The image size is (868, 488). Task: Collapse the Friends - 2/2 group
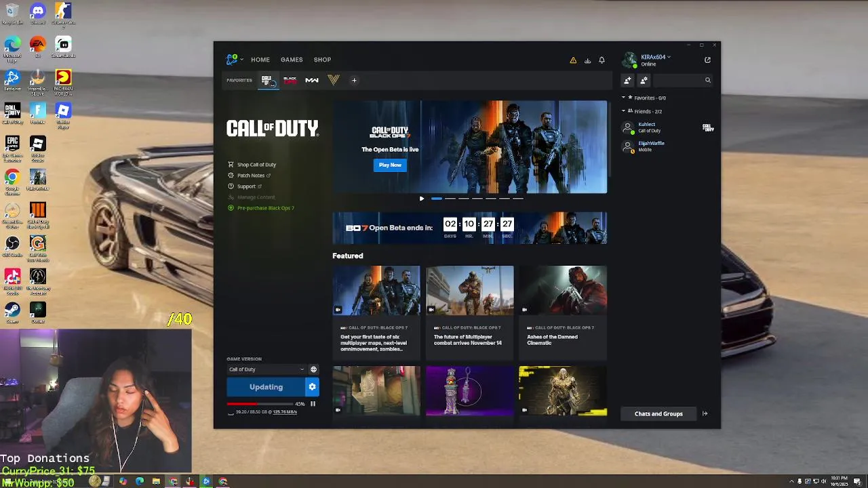[623, 111]
